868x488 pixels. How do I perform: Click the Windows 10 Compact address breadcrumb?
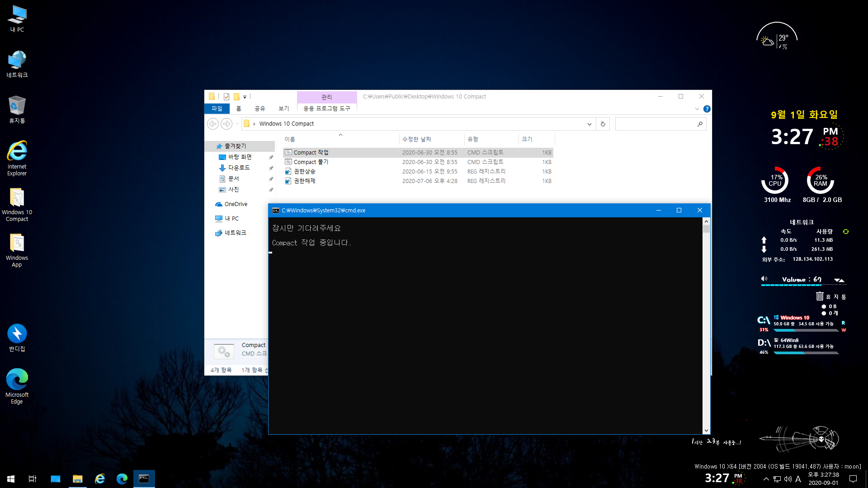point(287,124)
